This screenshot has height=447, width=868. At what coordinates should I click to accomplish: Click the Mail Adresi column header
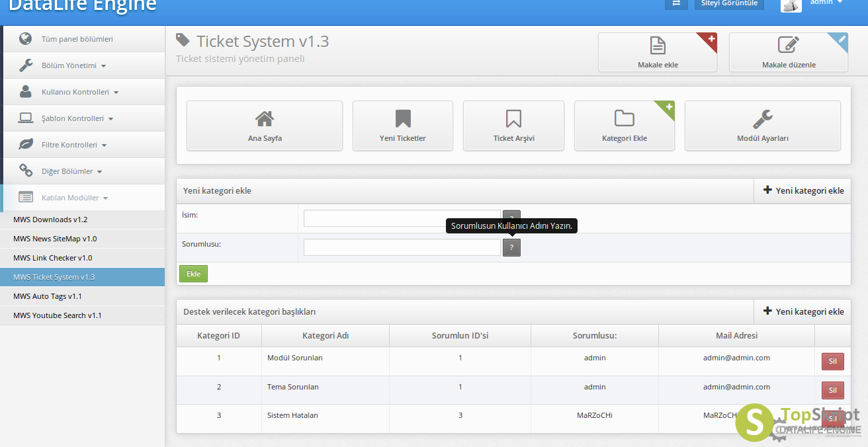tap(736, 335)
